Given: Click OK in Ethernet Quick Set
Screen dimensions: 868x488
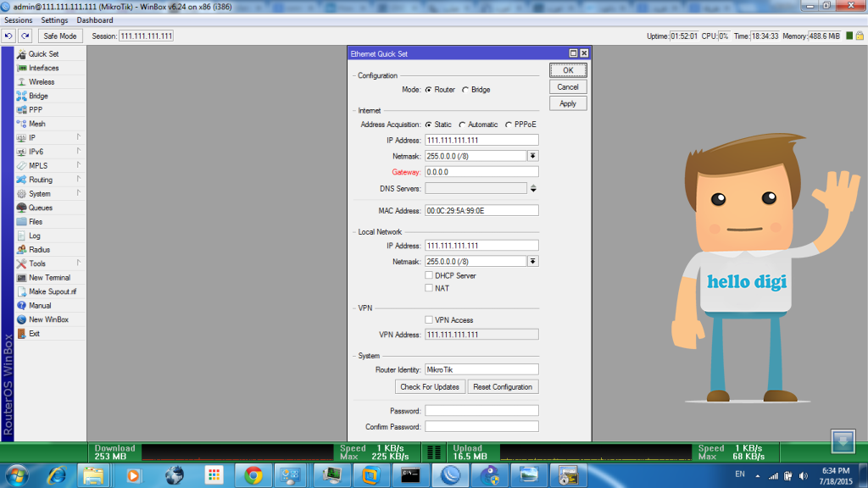Looking at the screenshot, I should coord(568,70).
